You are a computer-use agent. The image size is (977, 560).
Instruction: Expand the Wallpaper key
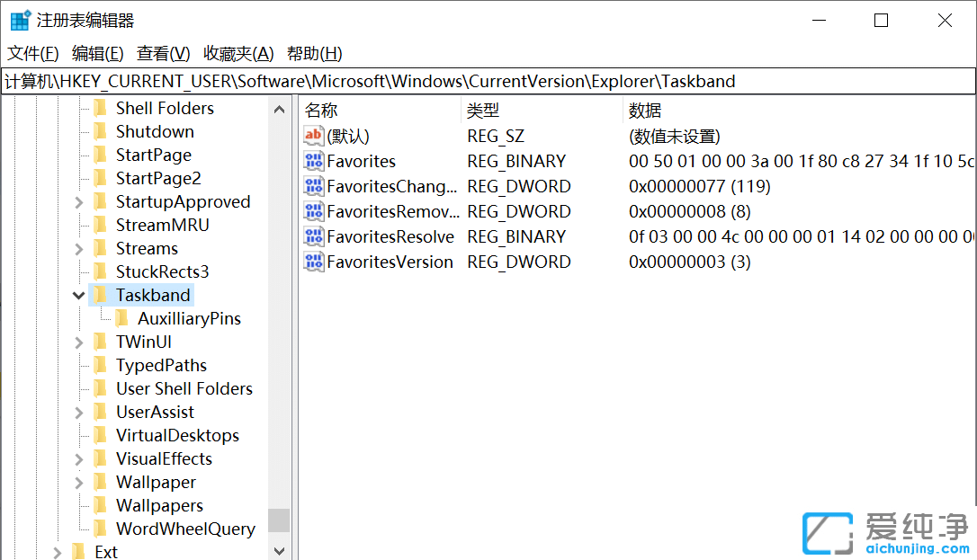pos(78,482)
